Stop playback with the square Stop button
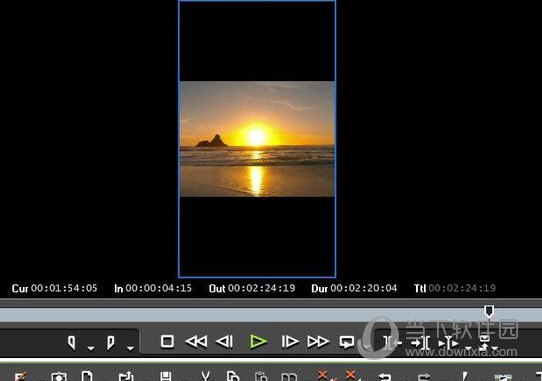 (167, 342)
